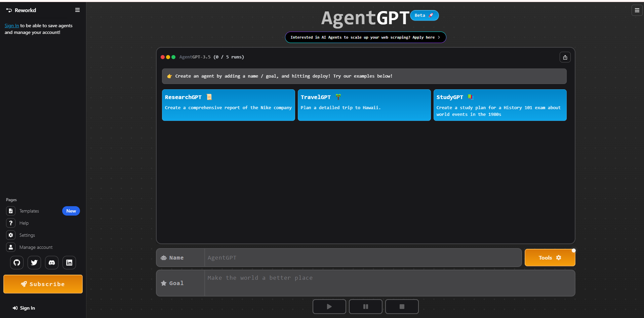
Task: Pause the agent run
Action: [x=365, y=307]
